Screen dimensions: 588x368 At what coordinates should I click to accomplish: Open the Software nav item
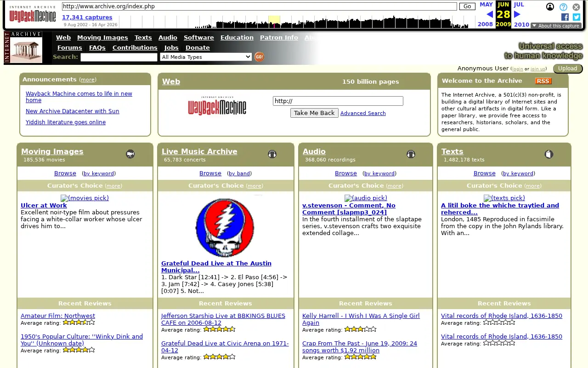(198, 38)
